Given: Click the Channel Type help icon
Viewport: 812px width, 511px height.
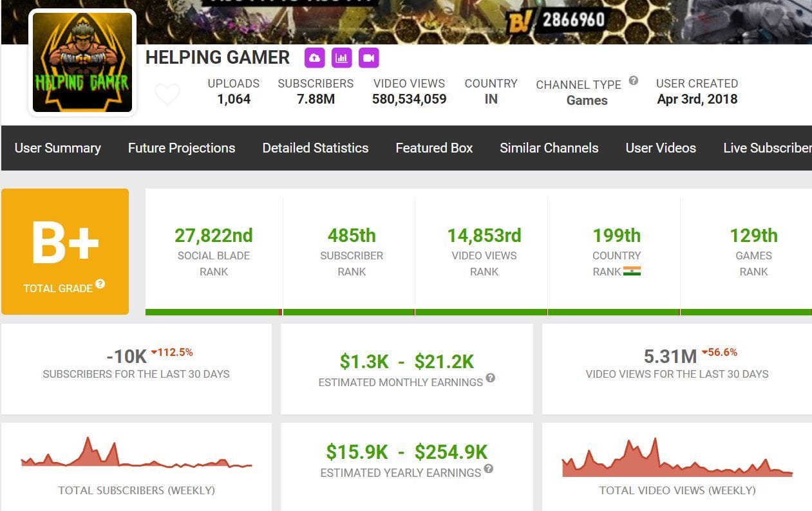Looking at the screenshot, I should [633, 81].
